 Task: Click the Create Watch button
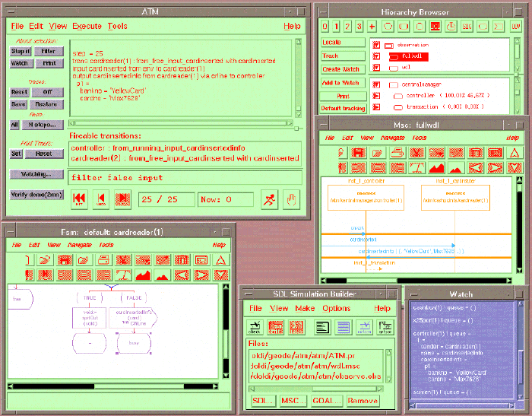tap(340, 69)
